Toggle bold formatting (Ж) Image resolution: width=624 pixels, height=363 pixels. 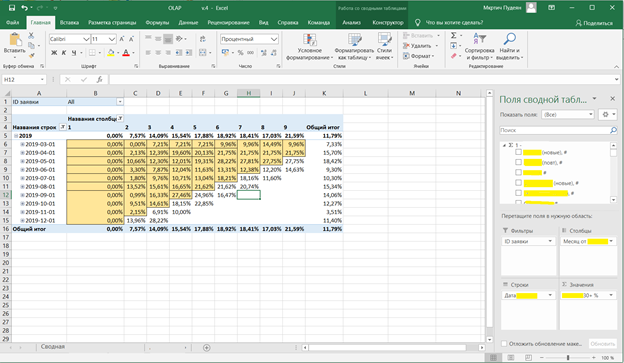(54, 53)
